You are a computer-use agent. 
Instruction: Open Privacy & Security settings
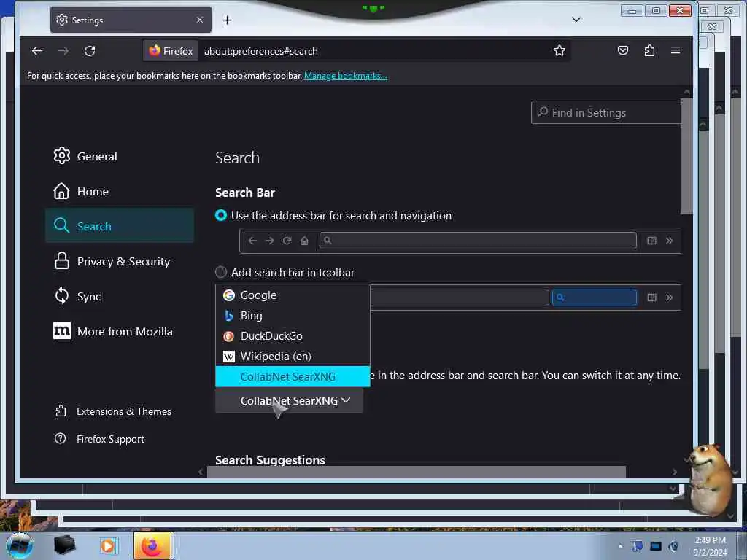120,262
